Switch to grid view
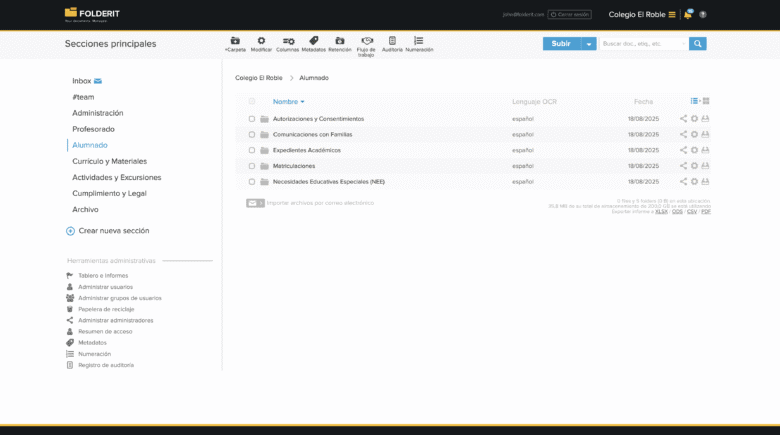Viewport: 780px width, 435px height. [706, 101]
